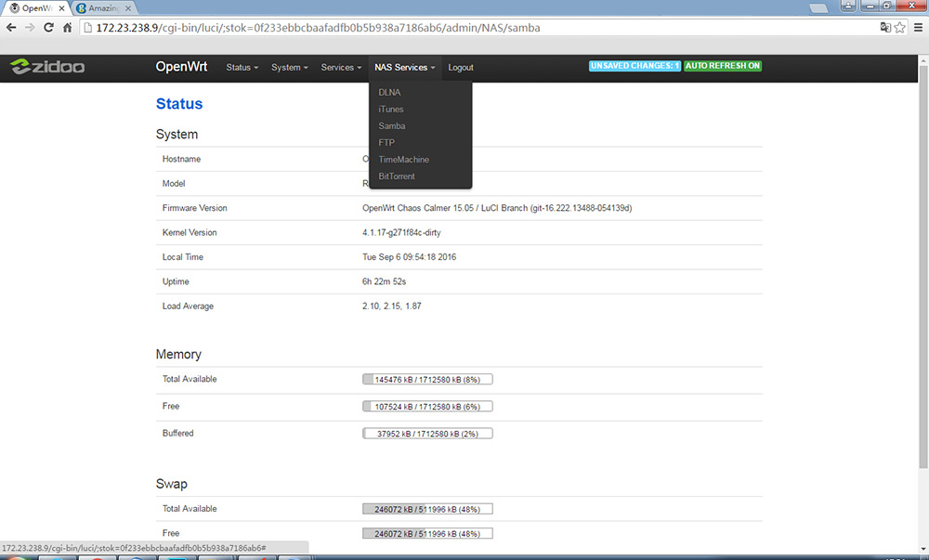The width and height of the screenshot is (929, 560).
Task: Reload the page with the refresh icon
Action: point(48,27)
